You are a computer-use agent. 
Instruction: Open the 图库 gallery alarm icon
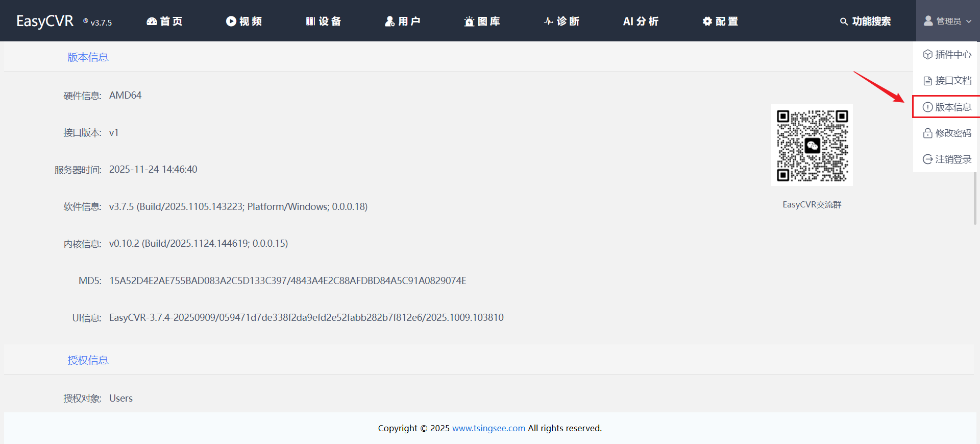pyautogui.click(x=469, y=21)
